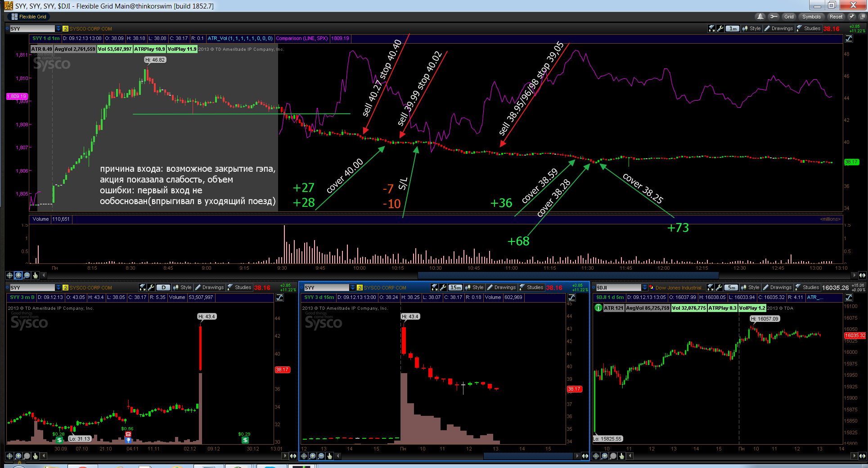Screen dimensions: 868x468
Task: Click the share flask icon on the 1m SYY chart toolbar
Action: point(712,28)
